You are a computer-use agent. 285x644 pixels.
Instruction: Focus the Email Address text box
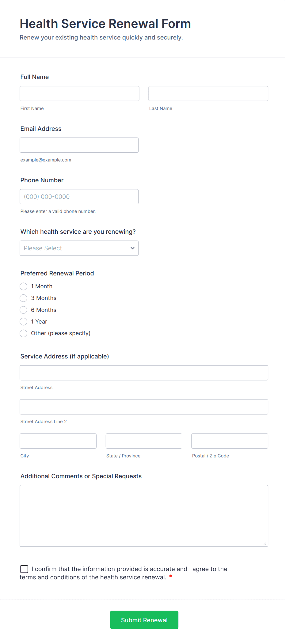coord(79,145)
